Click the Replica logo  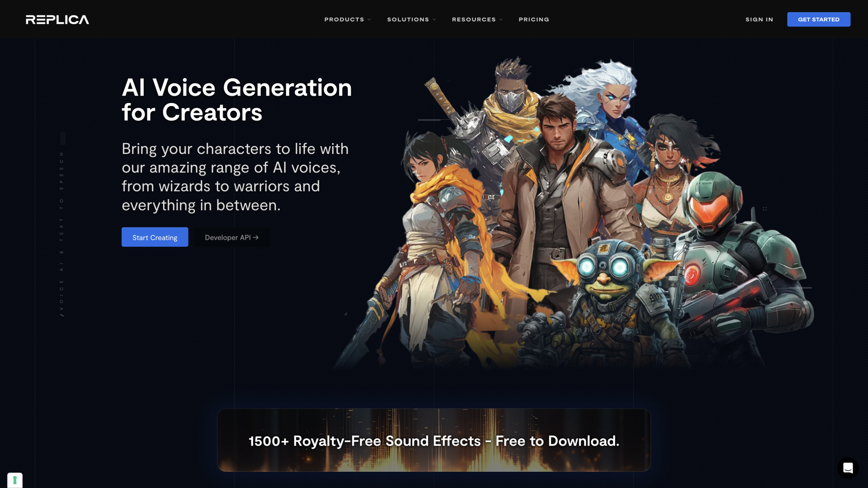pos(57,20)
